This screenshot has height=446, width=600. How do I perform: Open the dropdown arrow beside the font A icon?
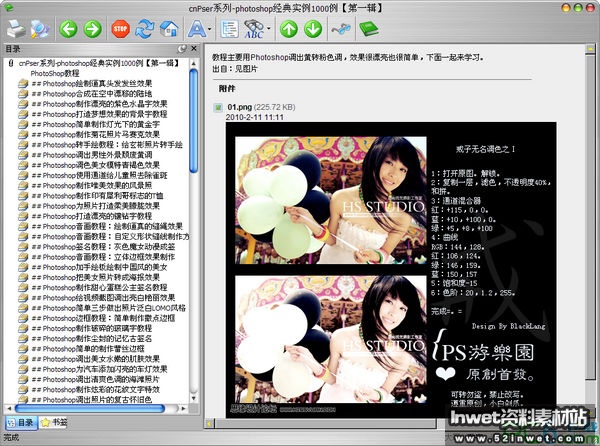click(x=210, y=29)
